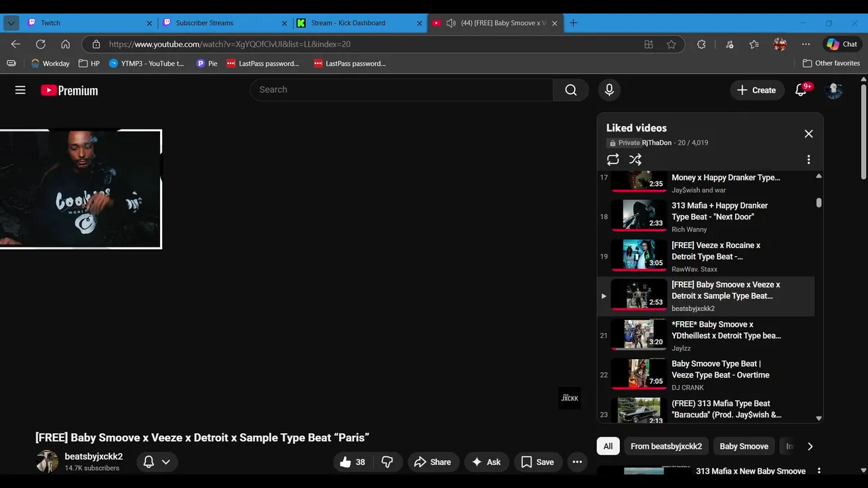
Task: Open more actions ellipsis under video
Action: click(x=577, y=462)
